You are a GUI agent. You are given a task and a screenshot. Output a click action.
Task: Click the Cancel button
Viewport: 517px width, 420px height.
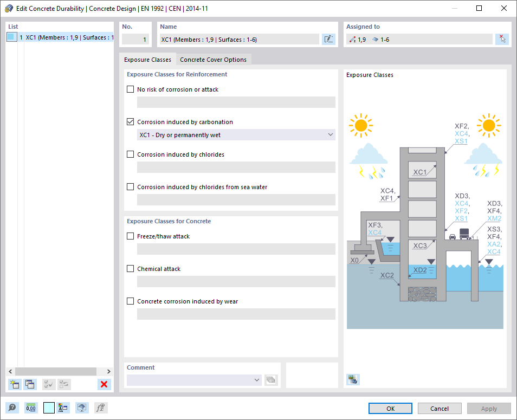point(440,409)
